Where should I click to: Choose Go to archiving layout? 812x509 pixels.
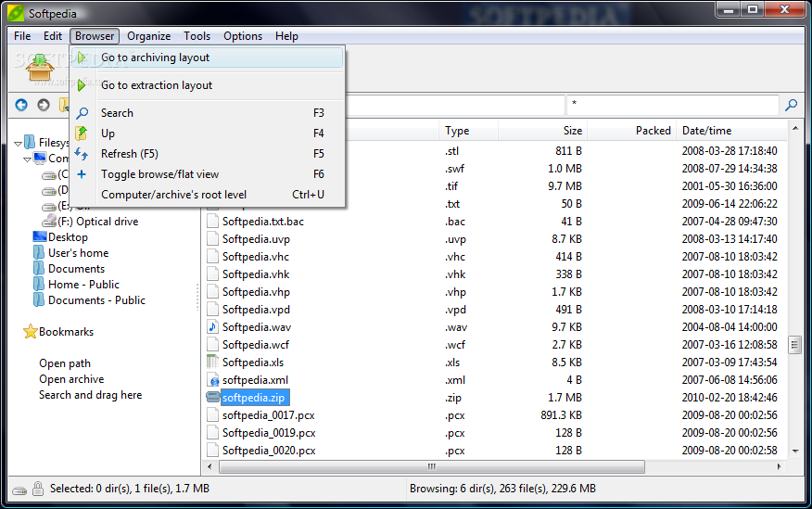point(207,57)
